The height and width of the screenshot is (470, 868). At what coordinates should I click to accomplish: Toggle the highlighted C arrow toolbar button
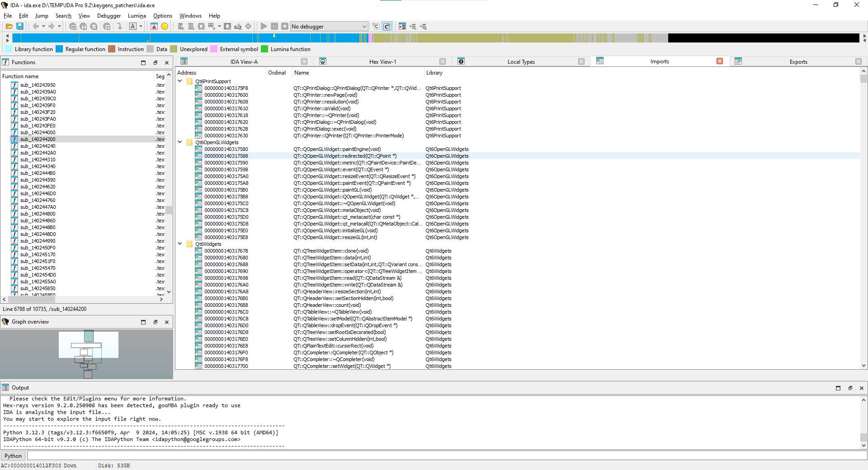click(387, 27)
